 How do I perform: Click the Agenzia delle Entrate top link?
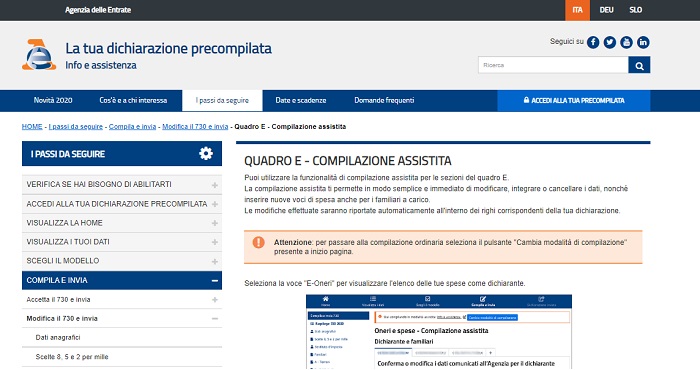pos(98,10)
